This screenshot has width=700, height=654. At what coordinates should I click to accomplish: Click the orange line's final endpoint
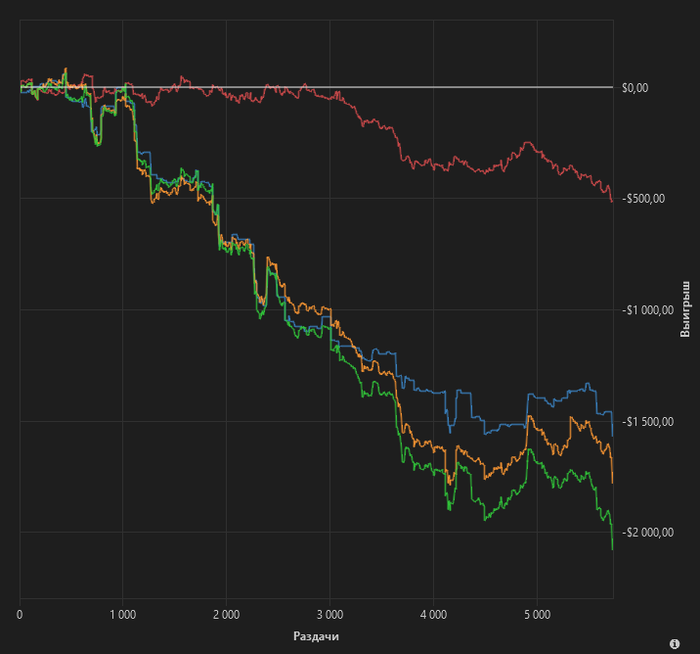click(x=612, y=483)
